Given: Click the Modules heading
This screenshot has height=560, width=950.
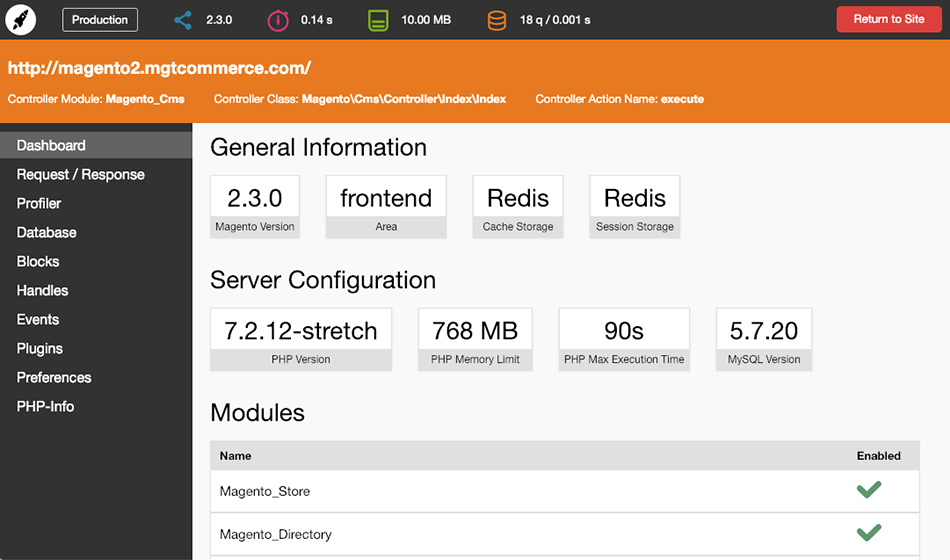Looking at the screenshot, I should (257, 413).
